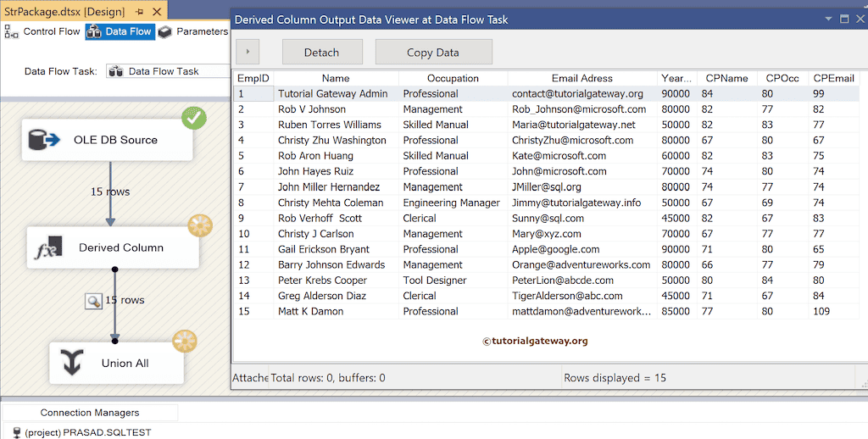
Task: Sort by the Email Adress column header
Action: pos(581,78)
